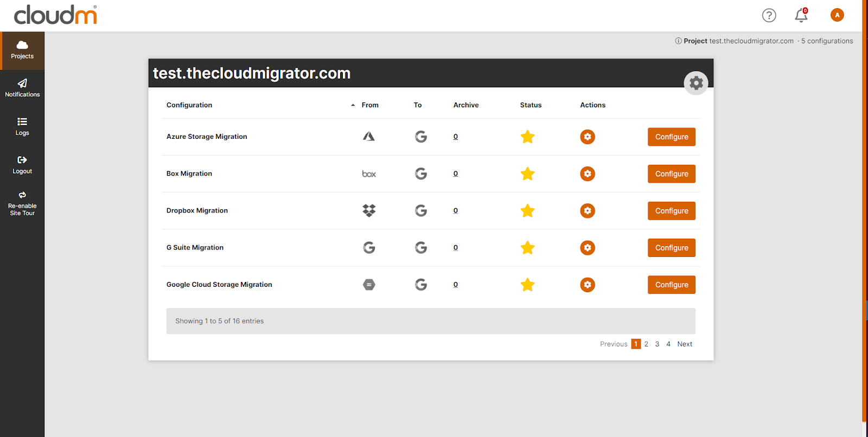Click Project test.thecloudmigrator.com breadcrumb
This screenshot has width=868, height=437.
tap(738, 41)
